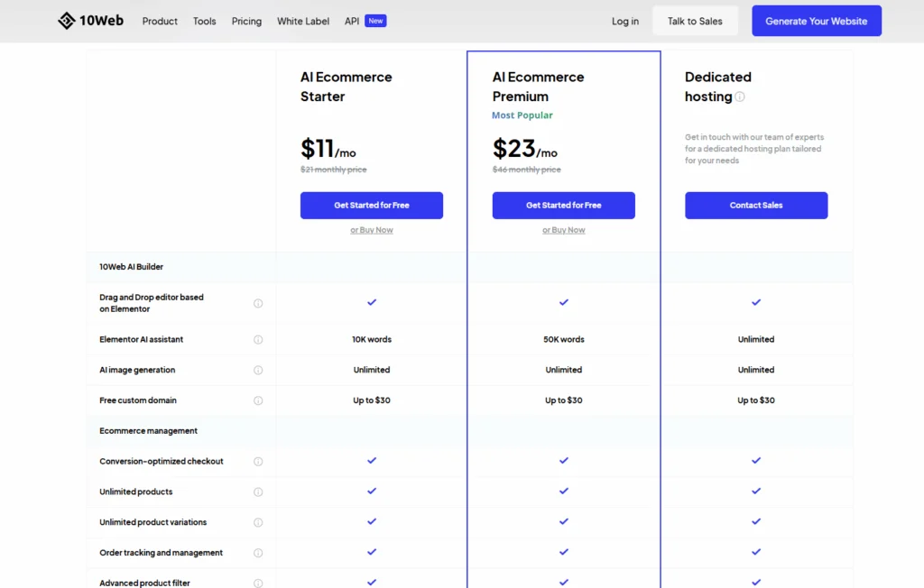
Task: Click 'Dedicated hosting' plan title
Action: pyautogui.click(x=717, y=87)
